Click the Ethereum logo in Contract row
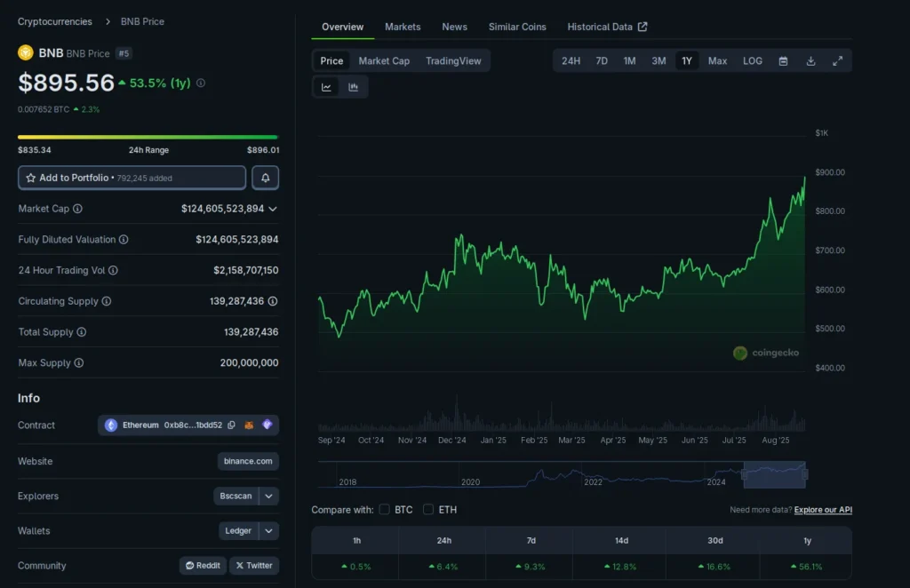910x588 pixels. point(111,425)
